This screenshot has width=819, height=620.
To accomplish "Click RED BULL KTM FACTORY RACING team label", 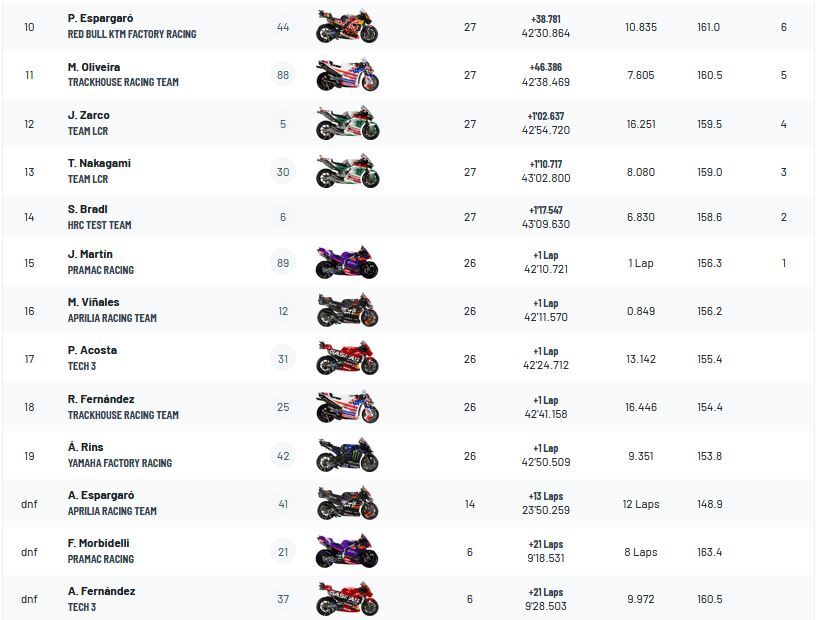I will (132, 34).
